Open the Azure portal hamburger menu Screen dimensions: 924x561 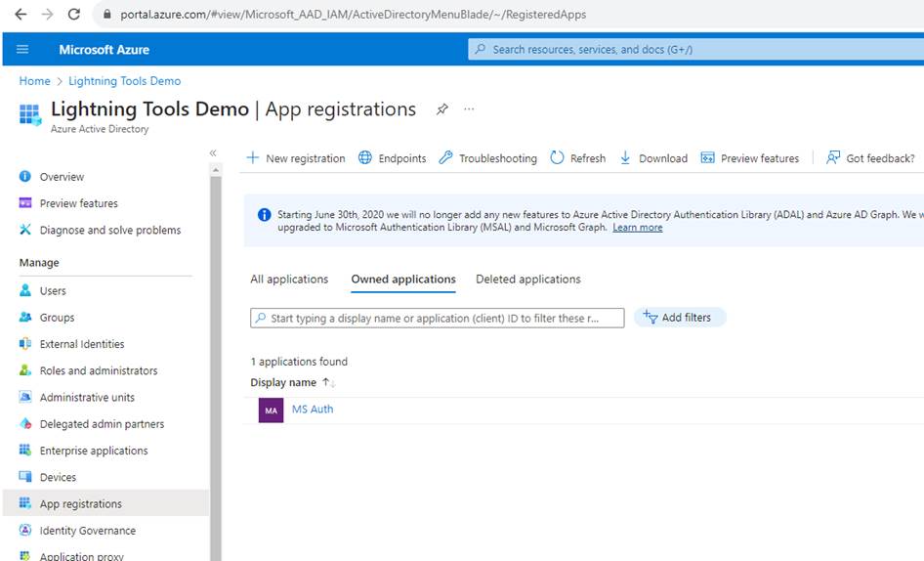22,49
